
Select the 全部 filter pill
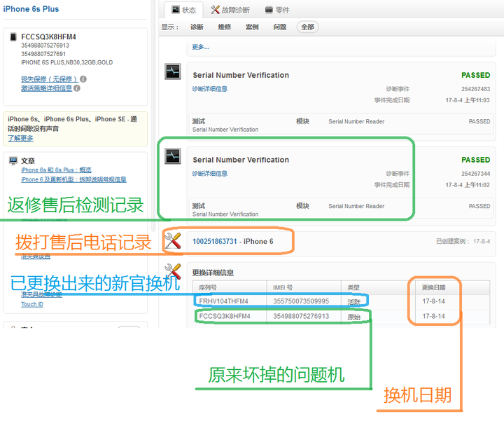tap(307, 27)
